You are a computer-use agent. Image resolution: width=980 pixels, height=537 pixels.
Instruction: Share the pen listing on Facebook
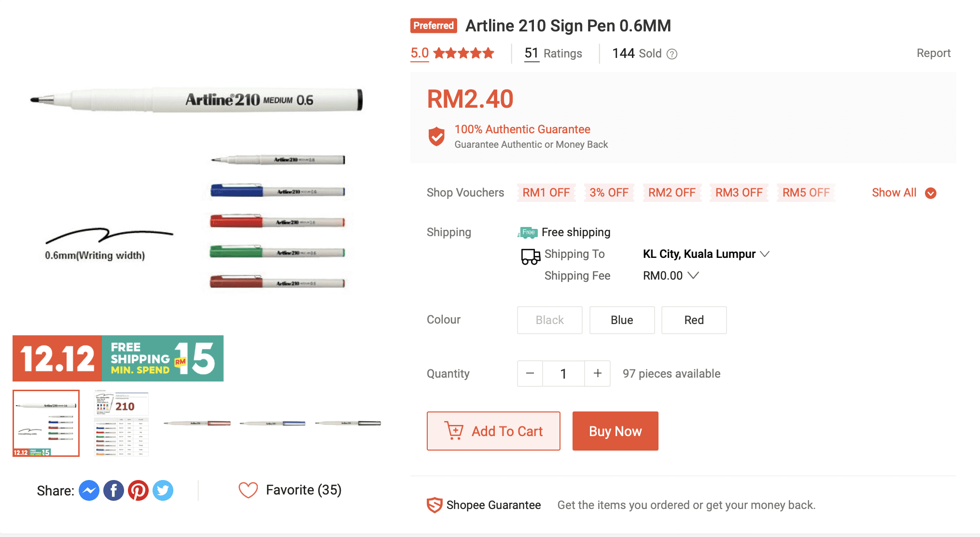coord(113,490)
